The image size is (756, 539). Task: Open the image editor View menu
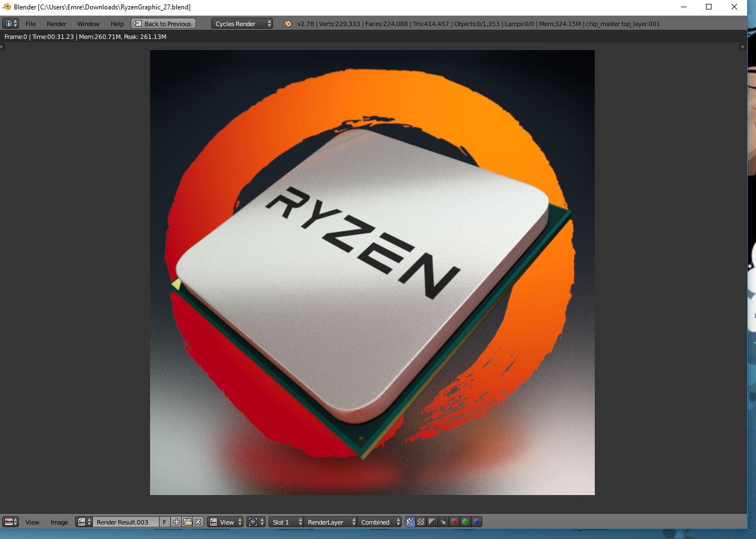tap(32, 522)
